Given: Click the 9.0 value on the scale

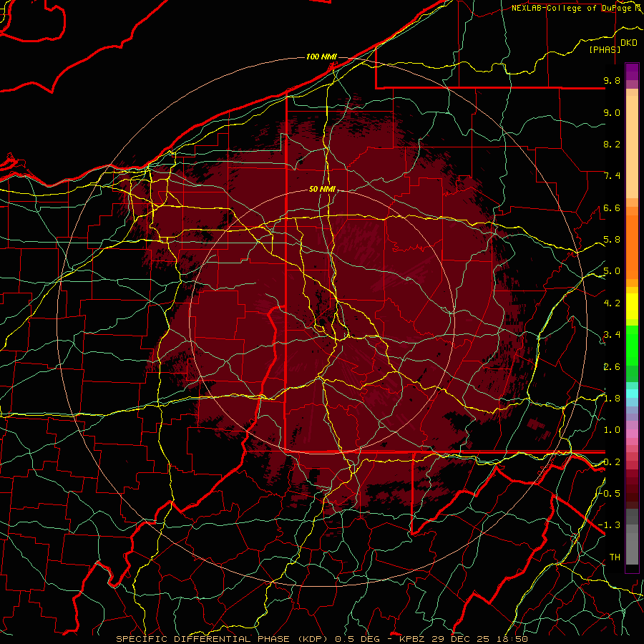Looking at the screenshot, I should [x=612, y=112].
